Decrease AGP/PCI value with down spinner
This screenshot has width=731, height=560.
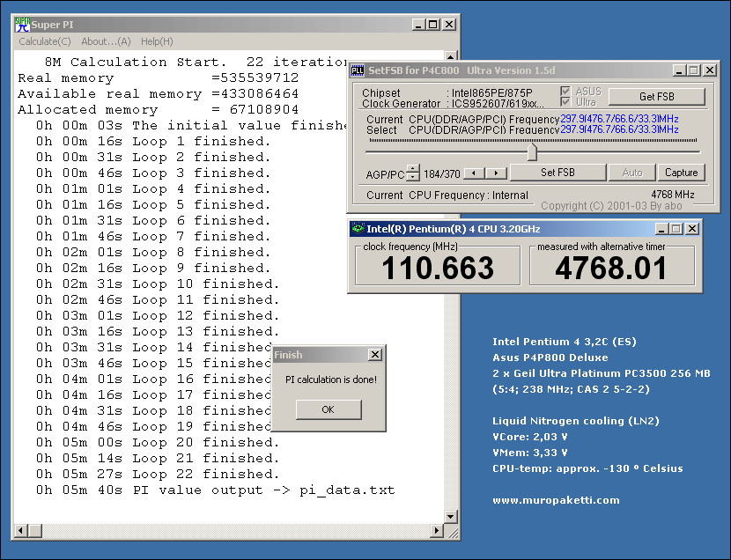(413, 177)
